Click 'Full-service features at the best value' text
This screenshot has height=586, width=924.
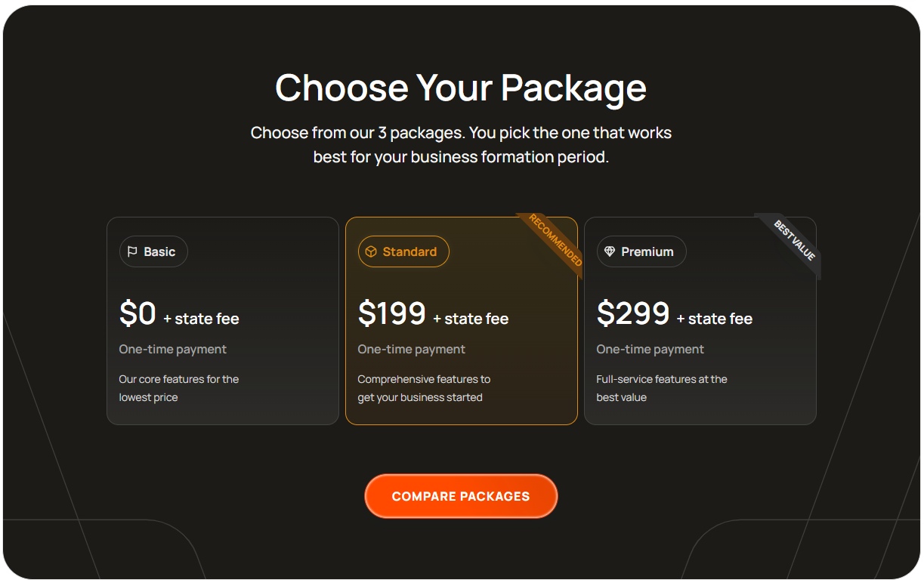point(662,388)
